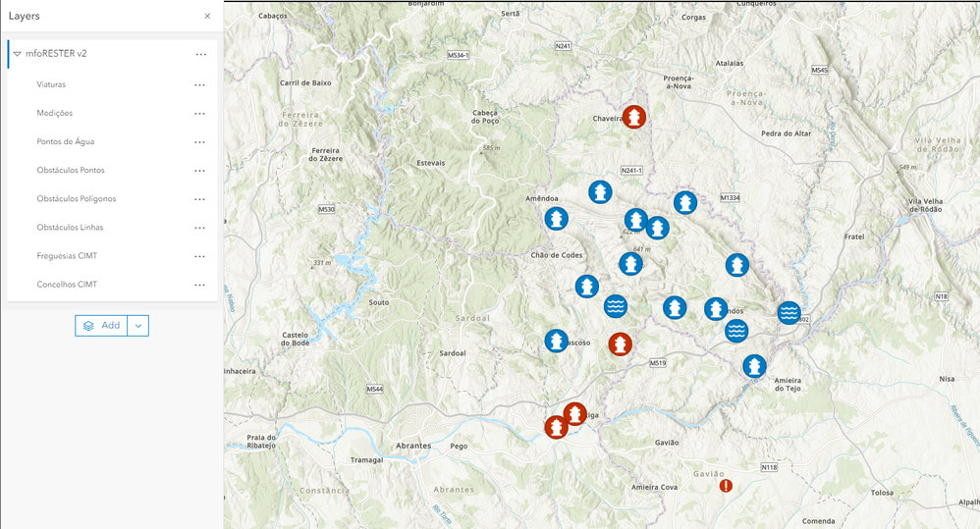Open the Add dropdown arrow

coord(138,326)
